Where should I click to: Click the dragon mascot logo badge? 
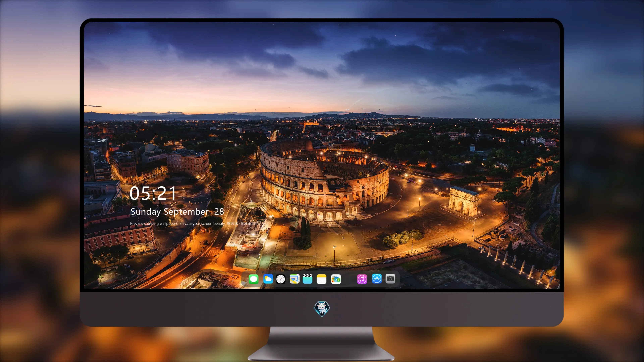pyautogui.click(x=322, y=309)
